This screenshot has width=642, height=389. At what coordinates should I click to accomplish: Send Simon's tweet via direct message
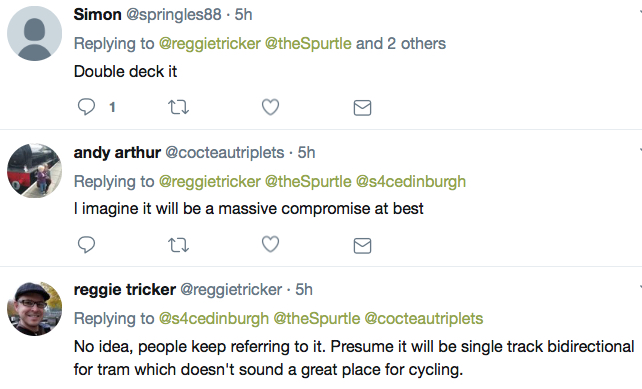coord(362,108)
